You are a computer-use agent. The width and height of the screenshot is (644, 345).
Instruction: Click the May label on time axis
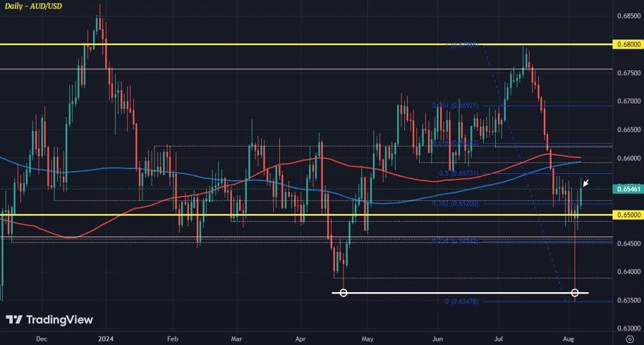[x=368, y=339]
